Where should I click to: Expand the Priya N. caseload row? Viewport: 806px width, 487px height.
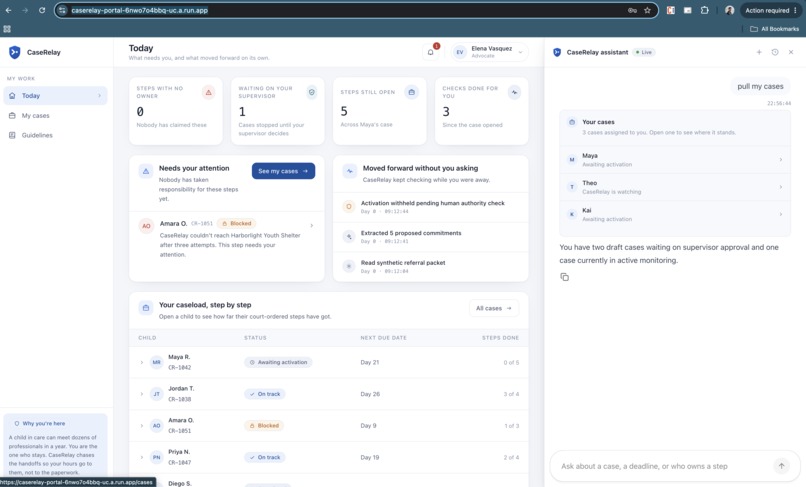click(x=142, y=457)
